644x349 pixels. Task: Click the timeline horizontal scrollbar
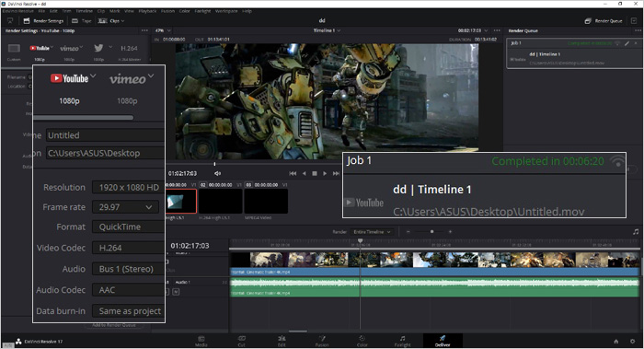tap(298, 331)
